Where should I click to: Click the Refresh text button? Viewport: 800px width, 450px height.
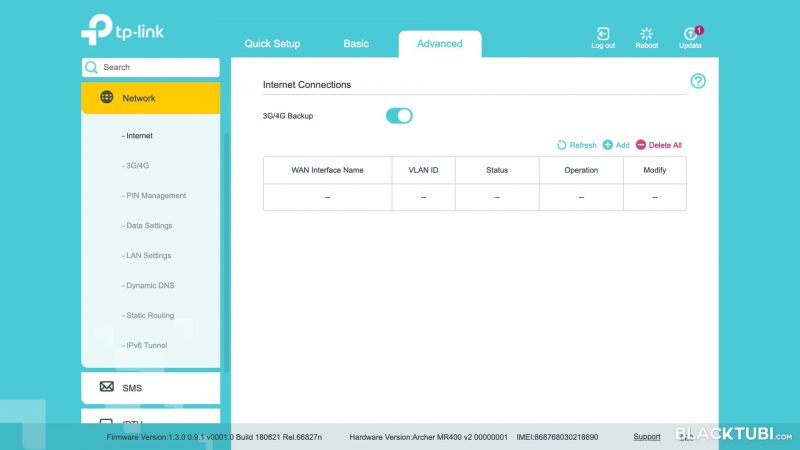(x=583, y=145)
